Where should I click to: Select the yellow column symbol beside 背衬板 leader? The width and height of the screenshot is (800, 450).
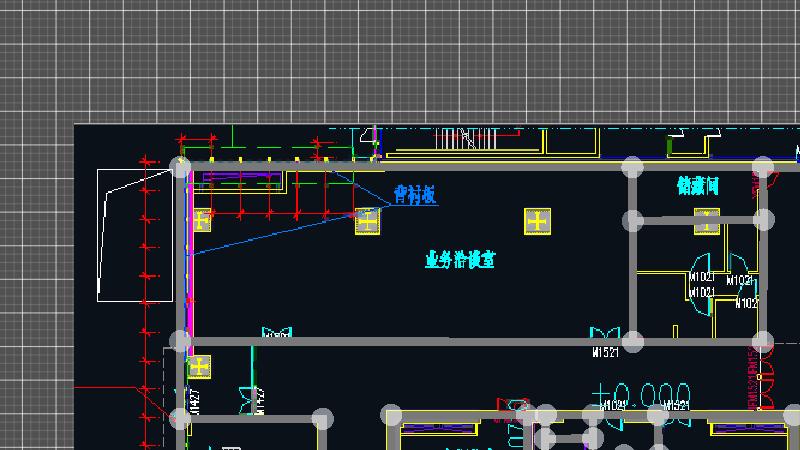tap(367, 221)
